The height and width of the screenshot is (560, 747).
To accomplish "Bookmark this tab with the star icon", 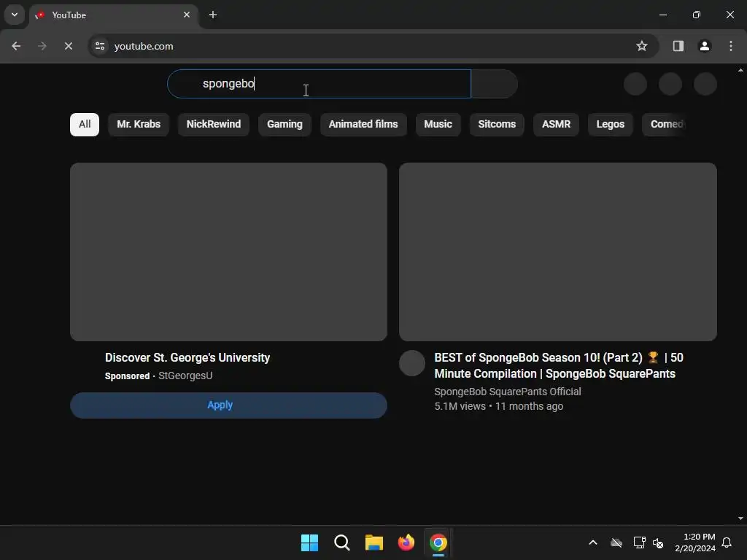I will click(x=642, y=46).
